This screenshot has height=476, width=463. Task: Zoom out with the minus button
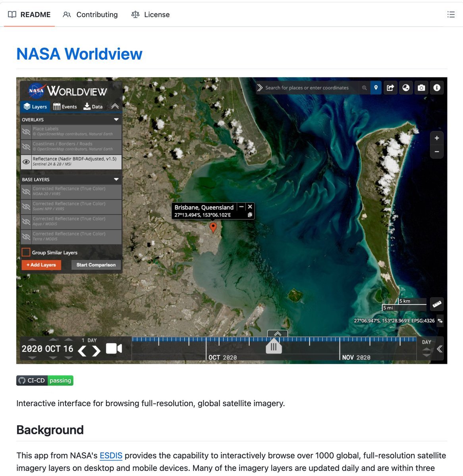(x=437, y=152)
